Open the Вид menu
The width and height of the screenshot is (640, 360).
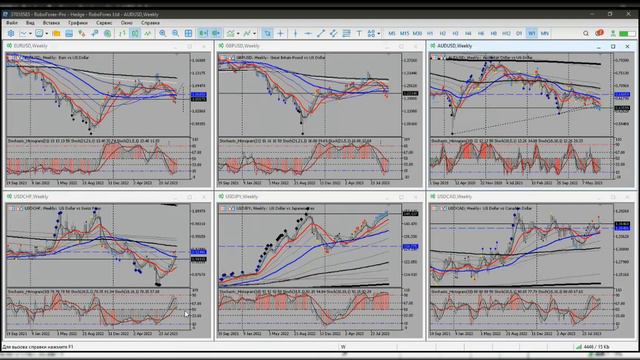coord(30,23)
